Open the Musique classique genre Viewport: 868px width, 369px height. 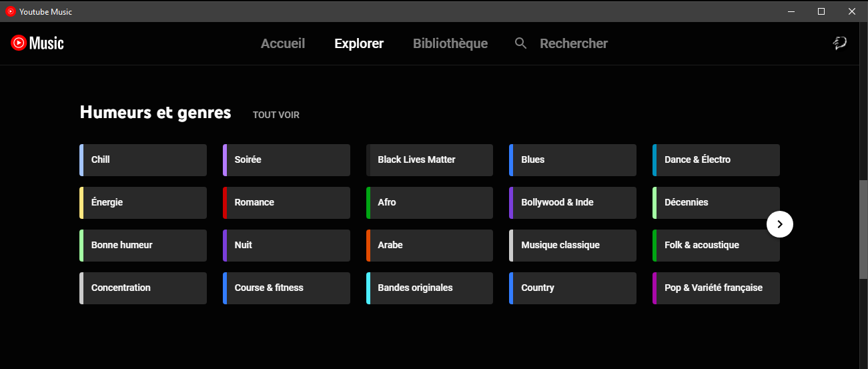coord(572,246)
